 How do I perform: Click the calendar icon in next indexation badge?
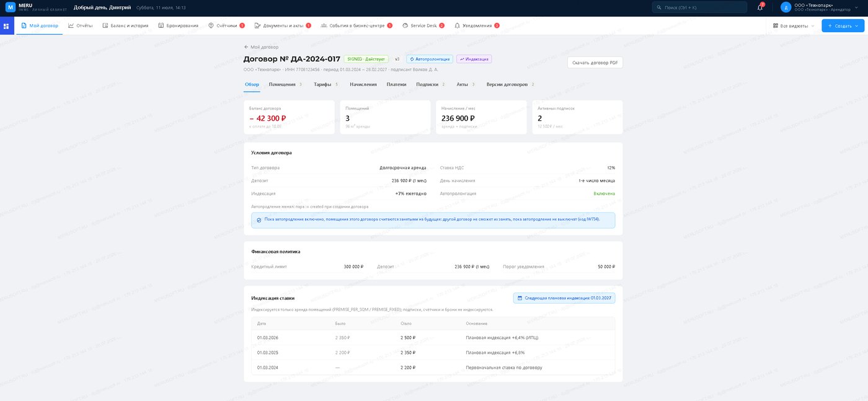tap(520, 298)
